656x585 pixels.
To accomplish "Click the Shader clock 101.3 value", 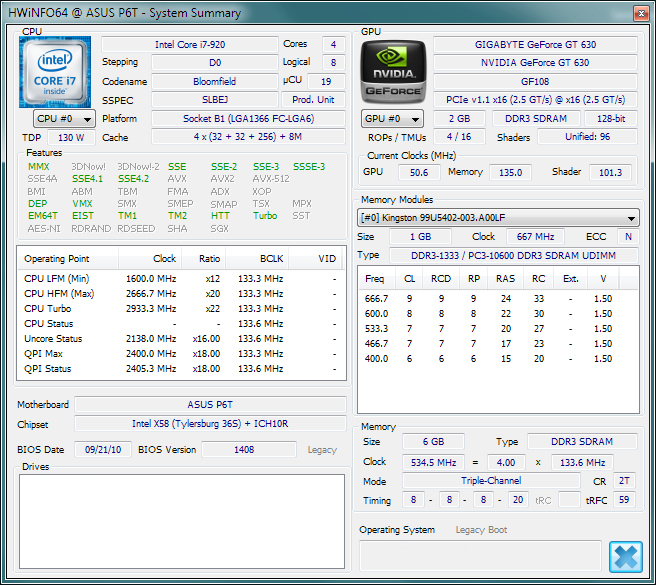I will pyautogui.click(x=610, y=172).
